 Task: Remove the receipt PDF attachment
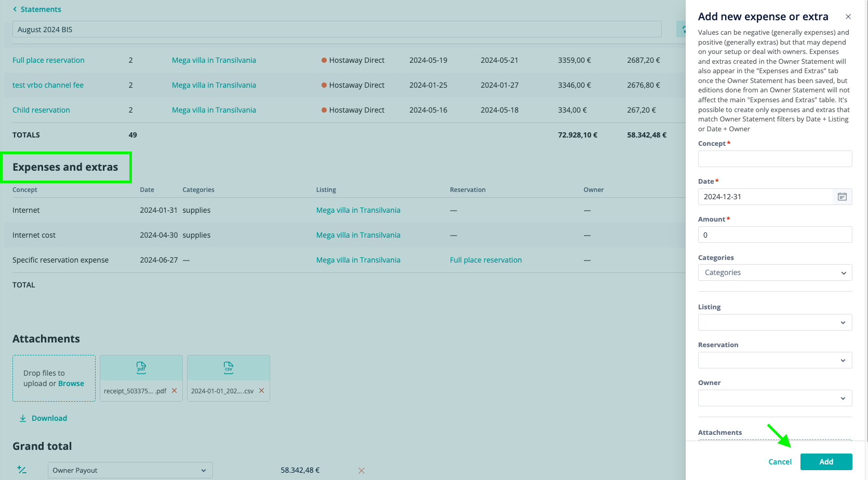click(x=175, y=391)
